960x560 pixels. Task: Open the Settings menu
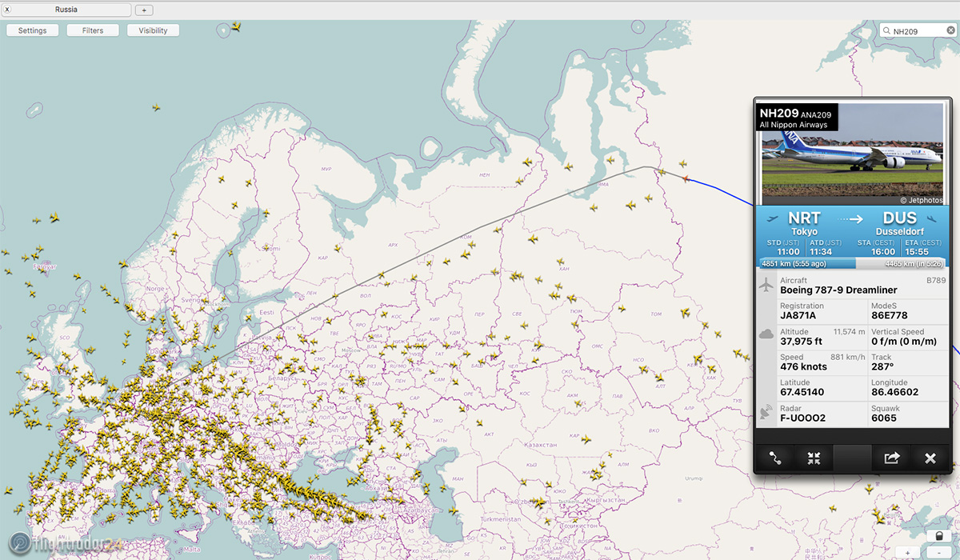33,30
